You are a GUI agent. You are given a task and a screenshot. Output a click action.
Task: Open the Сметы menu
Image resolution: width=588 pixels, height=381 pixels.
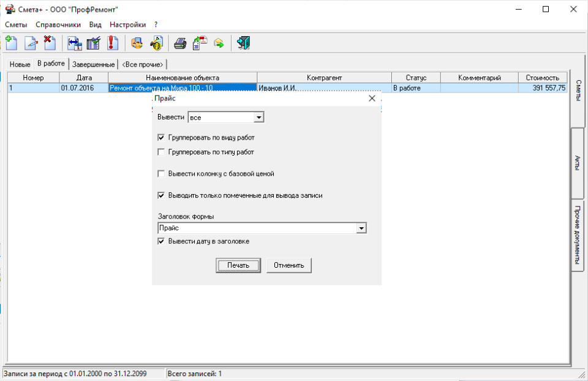16,25
